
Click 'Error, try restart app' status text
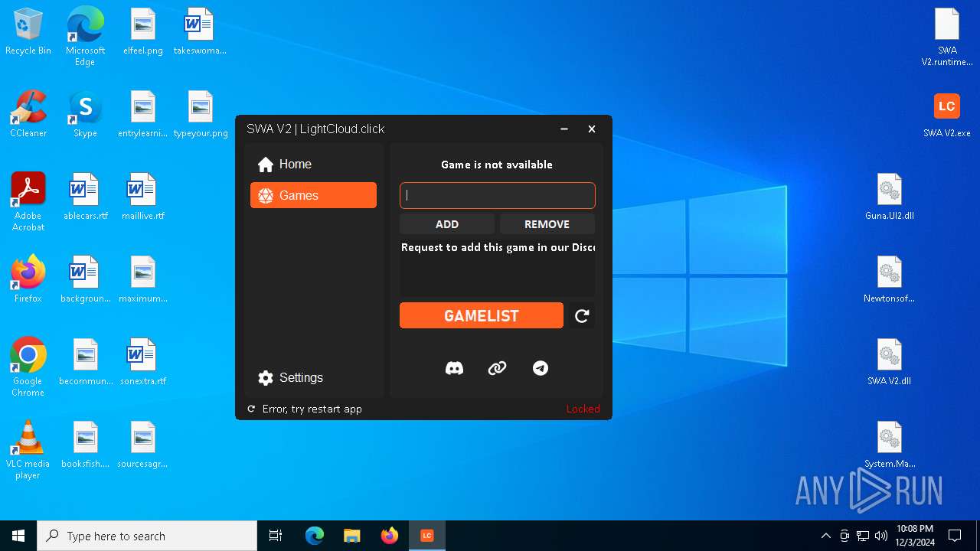point(312,409)
